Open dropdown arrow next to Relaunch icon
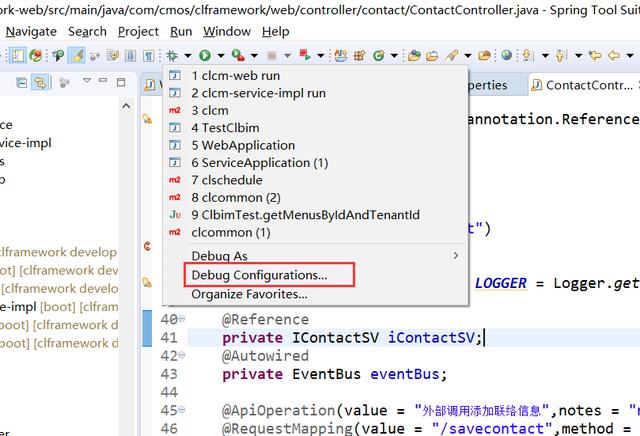640x436 pixels. pyautogui.click(x=321, y=55)
